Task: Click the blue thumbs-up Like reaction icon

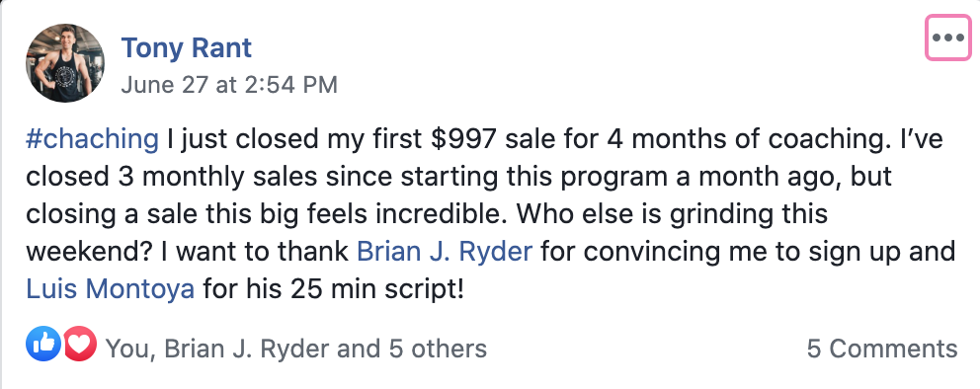Action: pyautogui.click(x=43, y=344)
